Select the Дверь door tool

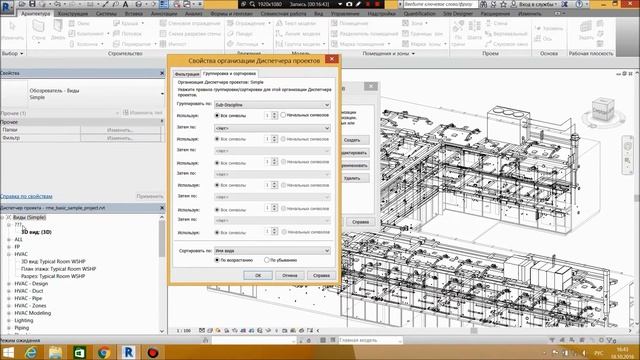pyautogui.click(x=58, y=29)
